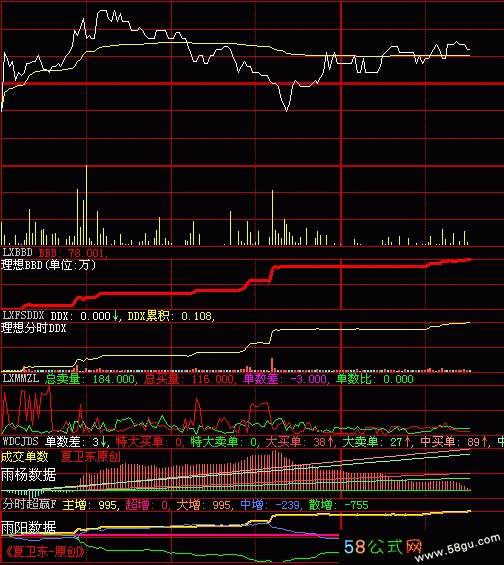This screenshot has width=504, height=565.
Task: Select the 特大卖单: 0 readout
Action: (x=224, y=441)
